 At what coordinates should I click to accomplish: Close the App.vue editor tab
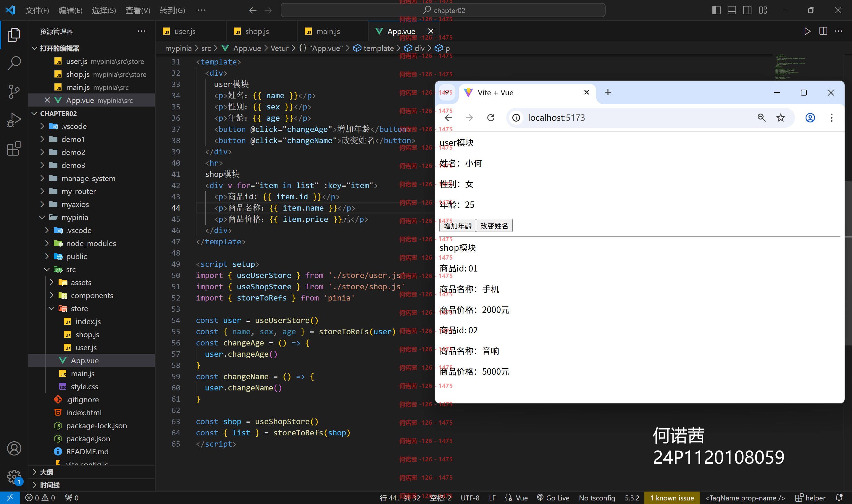[430, 31]
